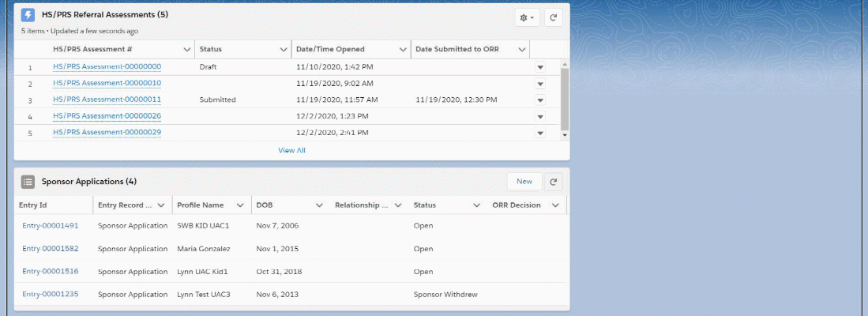The height and width of the screenshot is (316, 868).
Task: Click the Sponsor Applications list icon
Action: click(x=28, y=182)
